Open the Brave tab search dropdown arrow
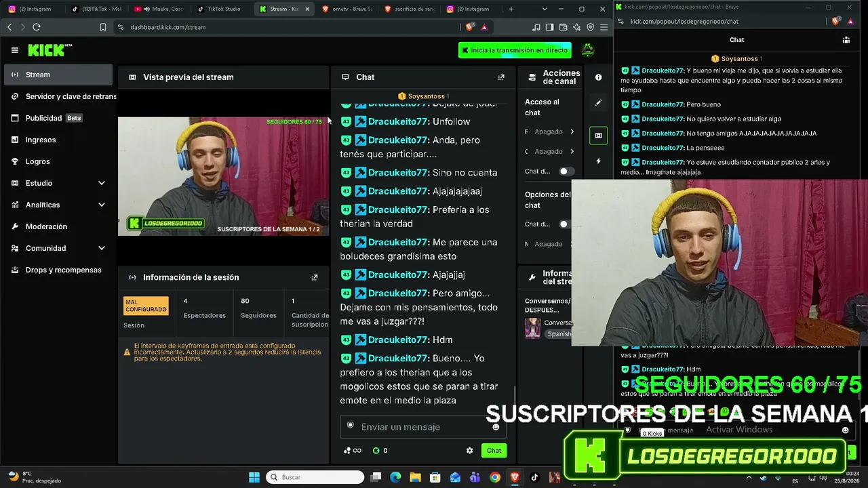Screen dimensions: 868x488 coord(545,9)
